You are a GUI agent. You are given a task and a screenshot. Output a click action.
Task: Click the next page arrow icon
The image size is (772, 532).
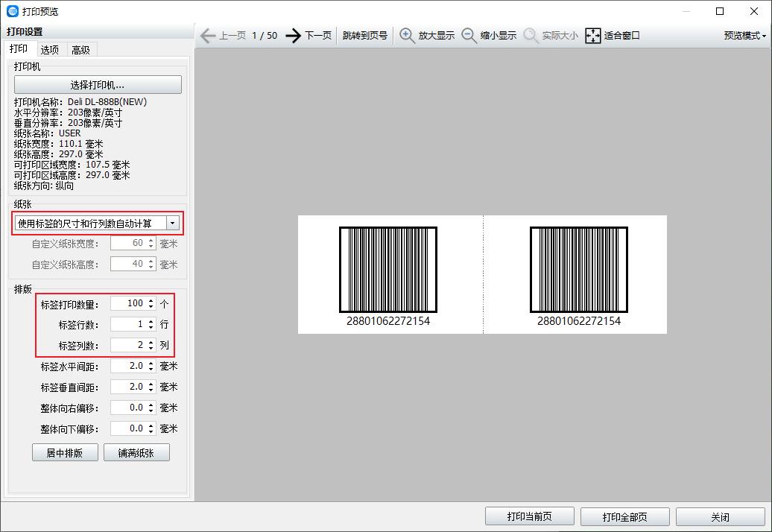click(x=294, y=35)
